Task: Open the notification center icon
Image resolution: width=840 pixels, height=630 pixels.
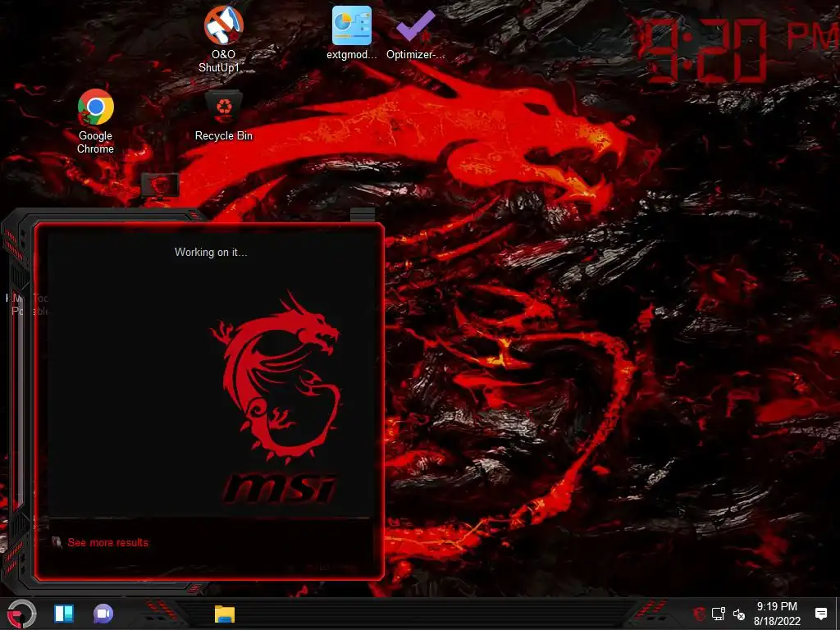Action: [820, 614]
